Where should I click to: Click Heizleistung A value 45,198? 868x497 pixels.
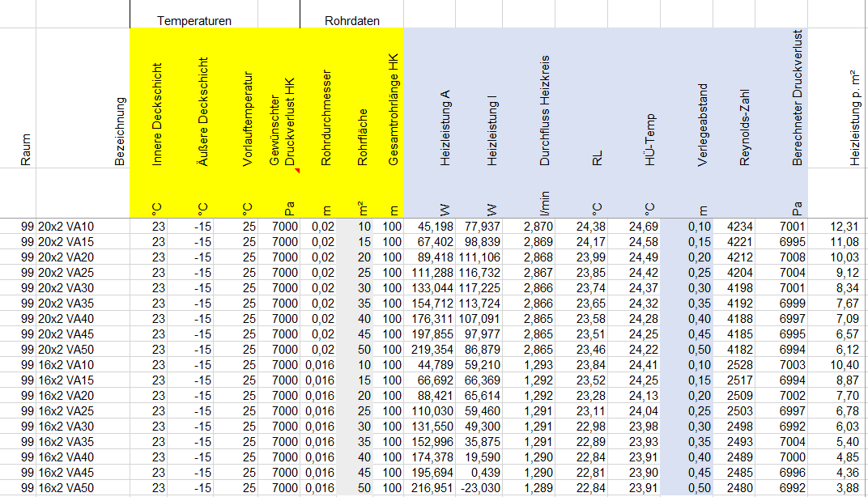pos(430,227)
